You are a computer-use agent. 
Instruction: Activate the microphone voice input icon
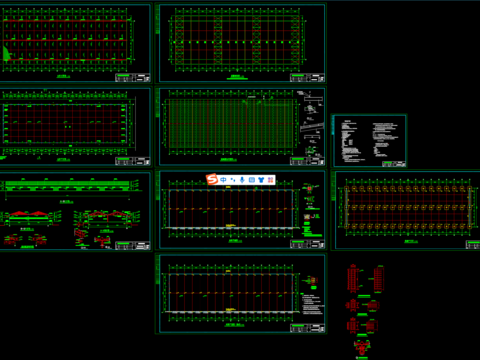[x=242, y=180]
